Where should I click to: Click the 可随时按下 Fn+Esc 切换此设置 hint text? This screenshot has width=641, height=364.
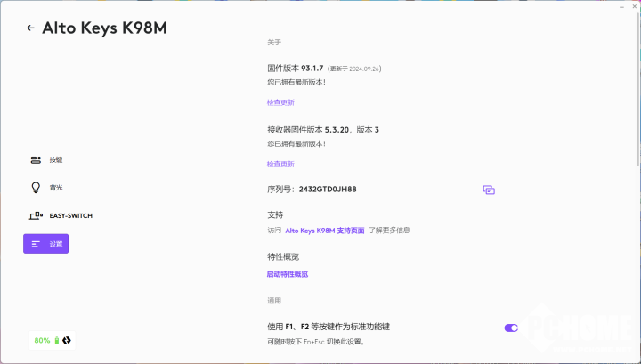(x=316, y=342)
